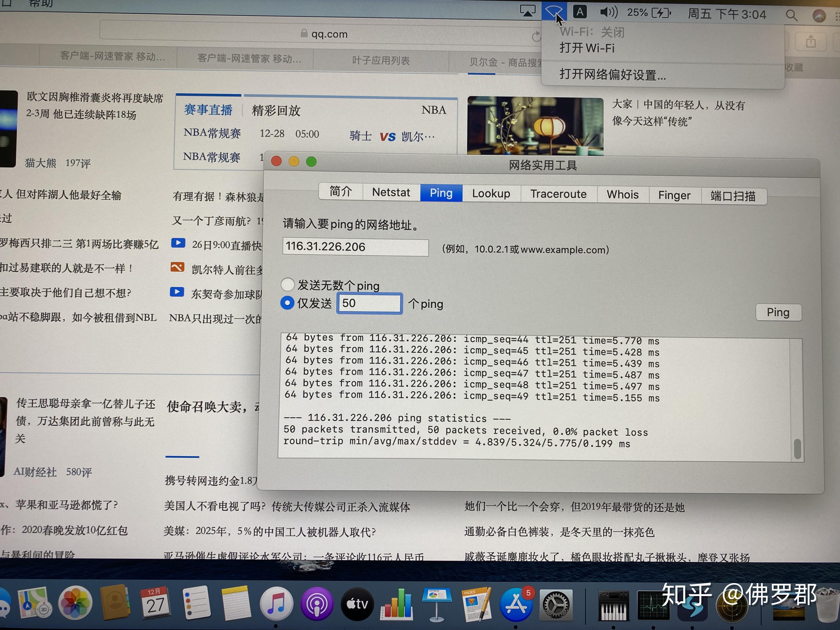Open App Store with 5 badge
Viewport: 840px width, 630px height.
tap(516, 605)
